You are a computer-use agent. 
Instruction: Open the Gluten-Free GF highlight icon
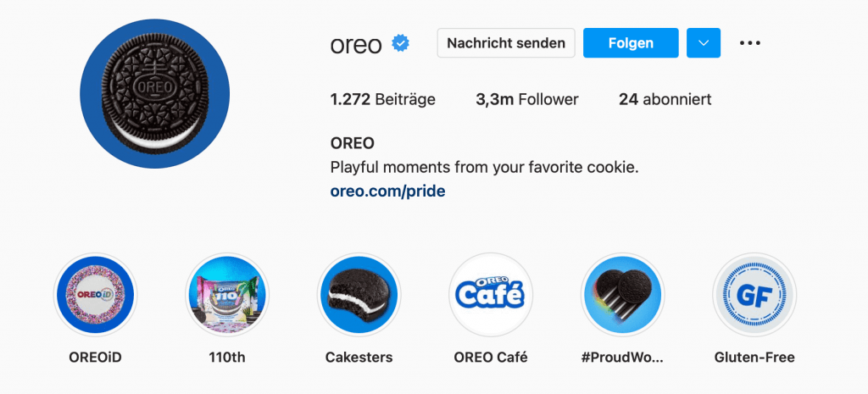point(754,295)
